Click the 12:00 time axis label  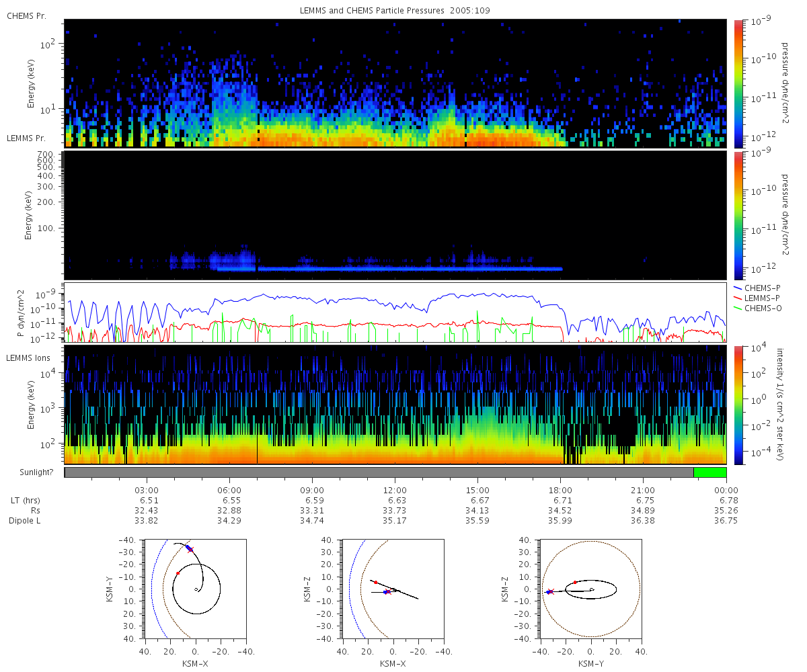(395, 490)
